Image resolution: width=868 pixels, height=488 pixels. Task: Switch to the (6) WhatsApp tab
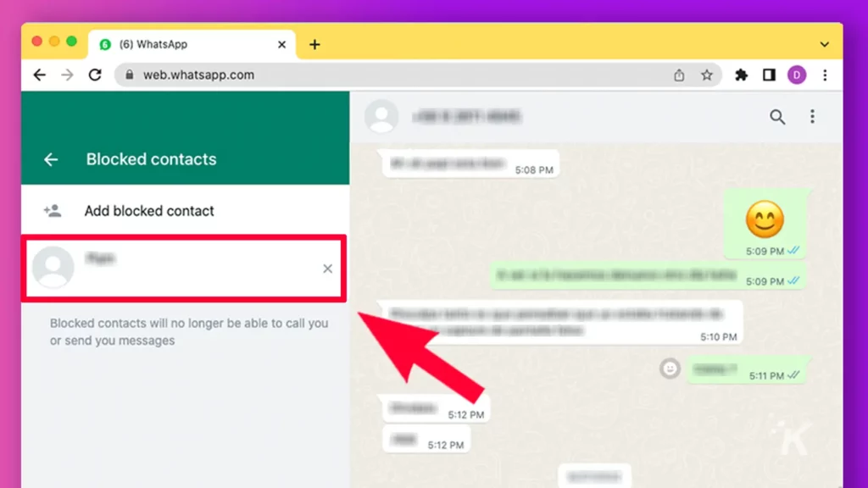tap(192, 44)
